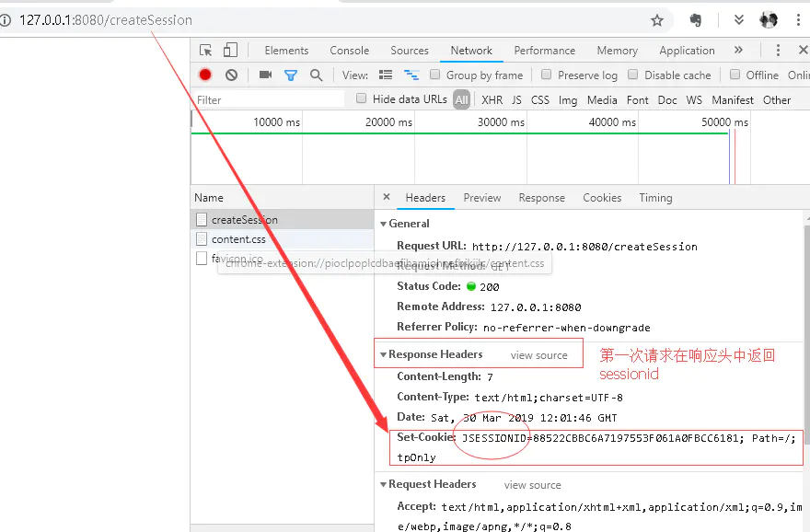Click the Request URL value text
The width and height of the screenshot is (810, 532).
(584, 247)
